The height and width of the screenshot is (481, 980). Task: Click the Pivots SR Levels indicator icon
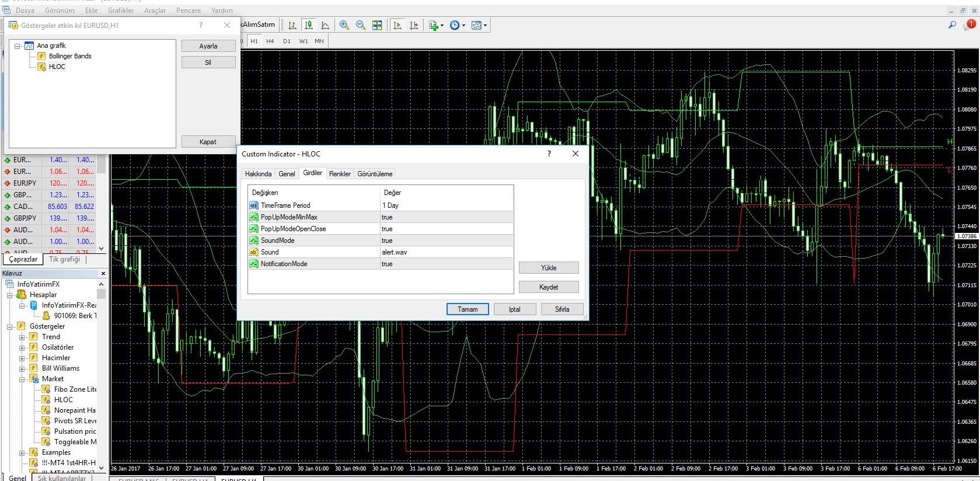(x=46, y=421)
